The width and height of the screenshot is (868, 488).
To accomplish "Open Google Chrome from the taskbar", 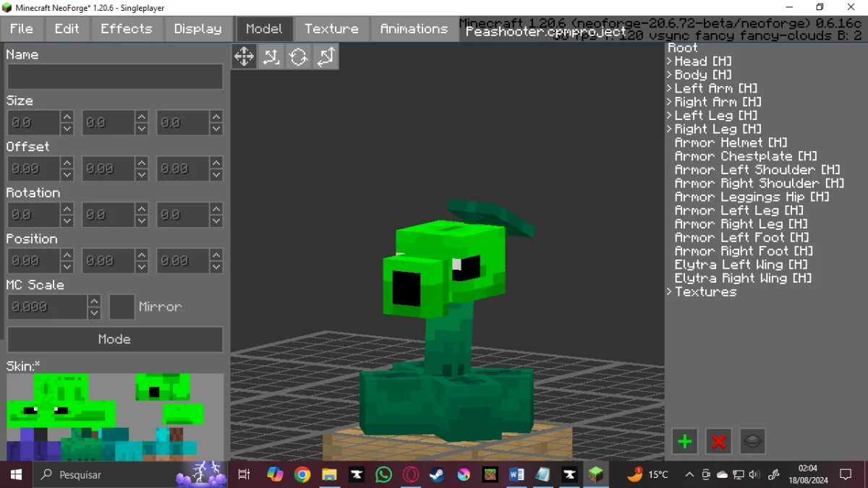I will (302, 474).
